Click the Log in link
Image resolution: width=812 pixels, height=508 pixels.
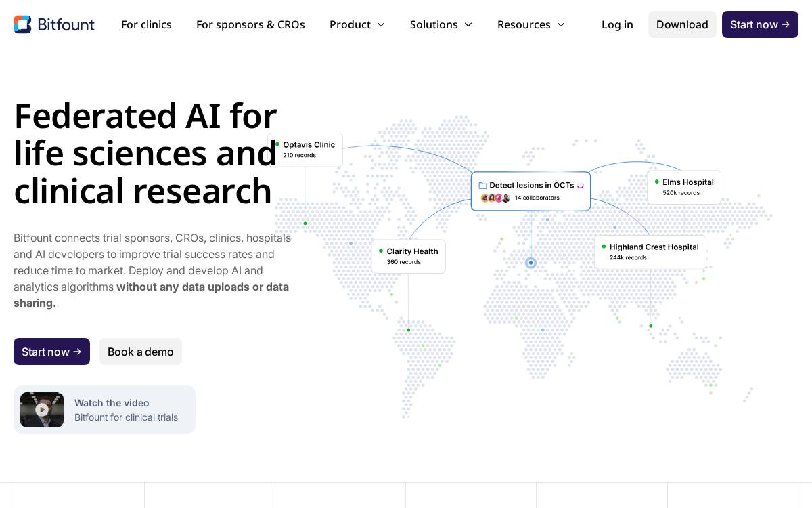tap(617, 24)
